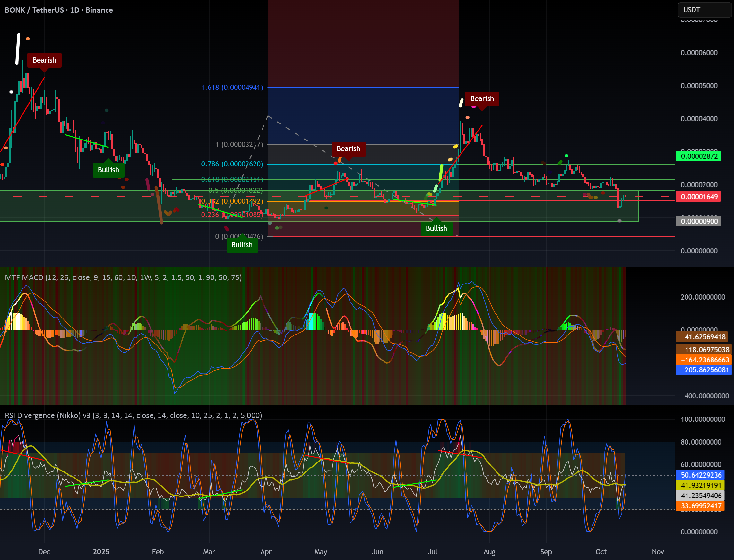This screenshot has width=734, height=560.
Task: Click the 0.382 (0.00001492) Fibonacci label
Action: [232, 201]
